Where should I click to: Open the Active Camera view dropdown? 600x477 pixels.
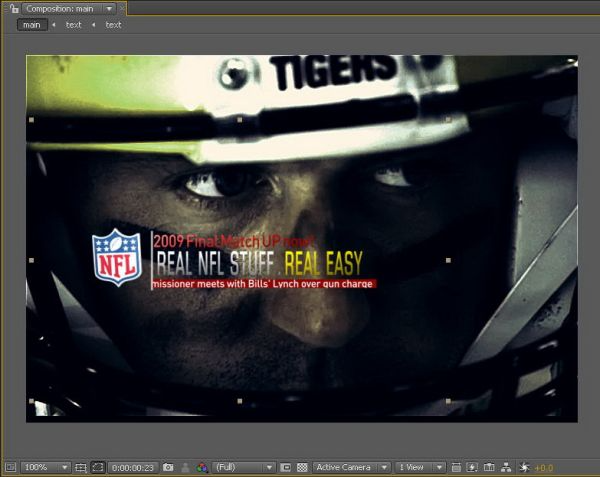point(352,467)
